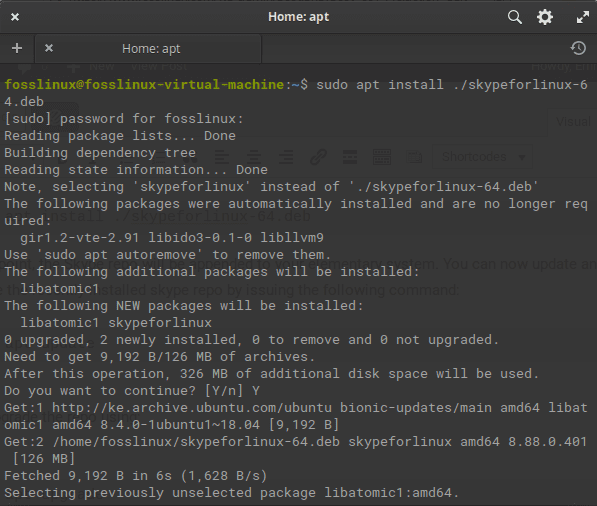Open terminal settings gear menu
This screenshot has width=597, height=506.
(545, 17)
